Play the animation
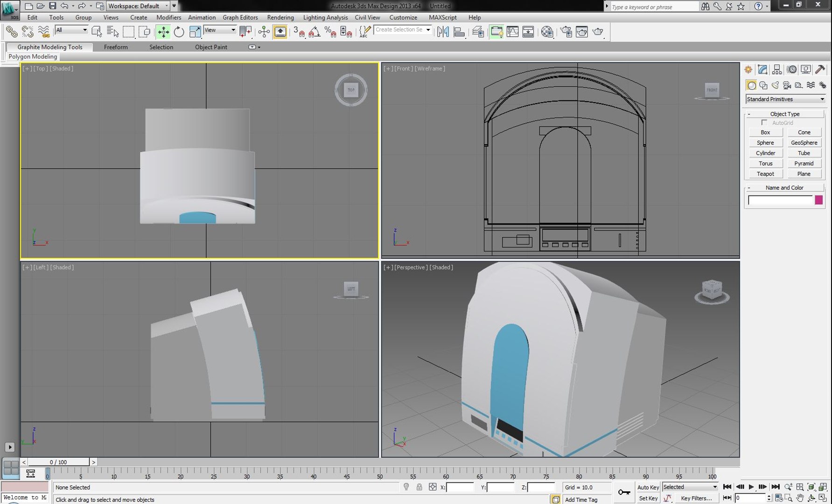The image size is (832, 504). [751, 487]
